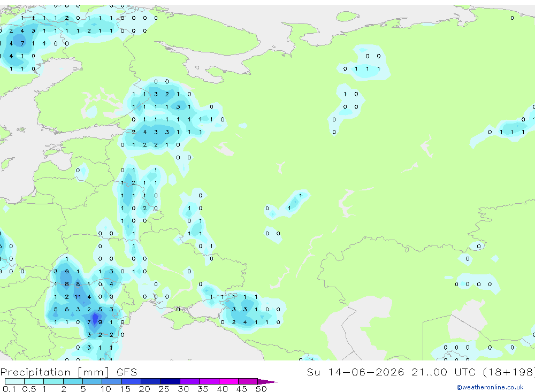This screenshot has height=392, width=535.
Task: Click the 15–20 mm legend color swatch
Action: coord(132,381)
